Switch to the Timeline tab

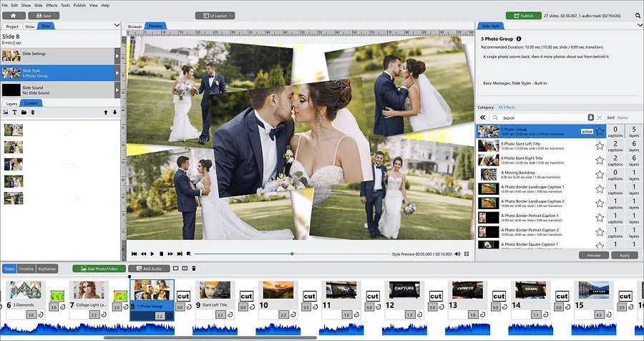(26, 269)
